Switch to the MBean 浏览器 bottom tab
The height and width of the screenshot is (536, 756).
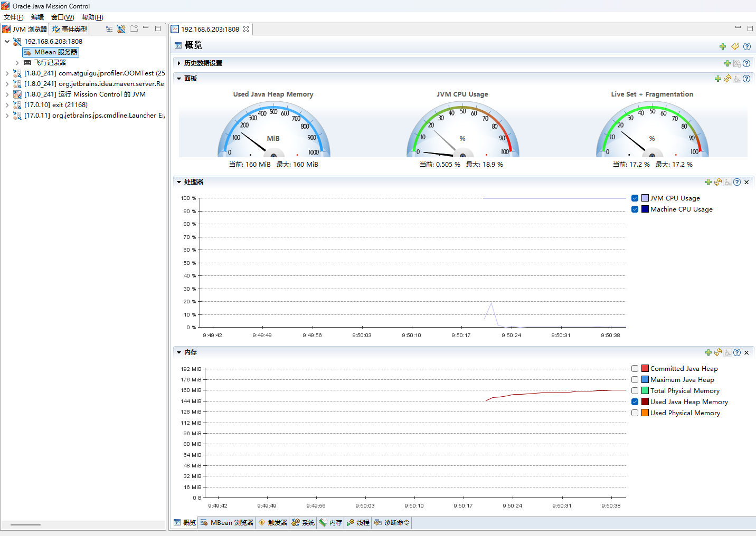(227, 523)
